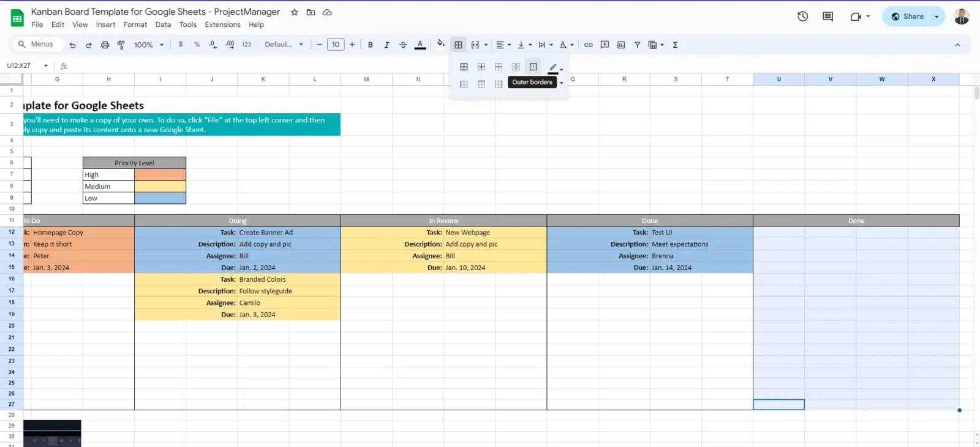The image size is (980, 447).
Task: Click the font size field
Action: point(336,45)
